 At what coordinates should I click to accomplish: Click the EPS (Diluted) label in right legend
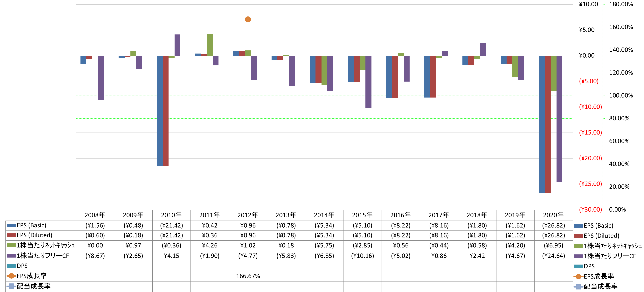pyautogui.click(x=601, y=236)
